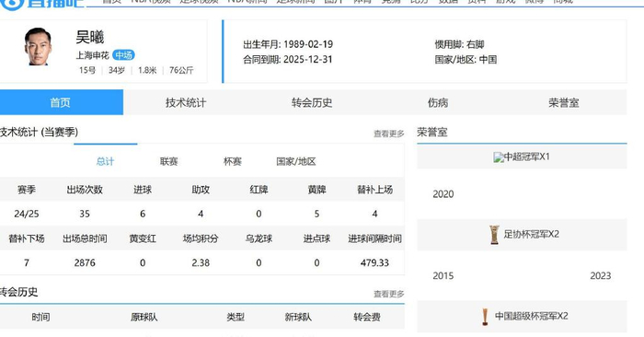Click the 黄变红 column header
The image size is (644, 337).
pos(143,238)
